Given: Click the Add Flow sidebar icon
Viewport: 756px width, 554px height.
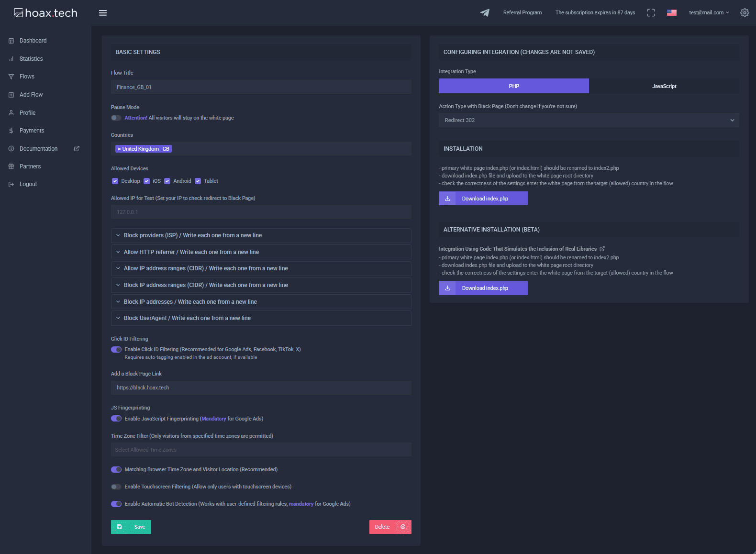Looking at the screenshot, I should (11, 95).
